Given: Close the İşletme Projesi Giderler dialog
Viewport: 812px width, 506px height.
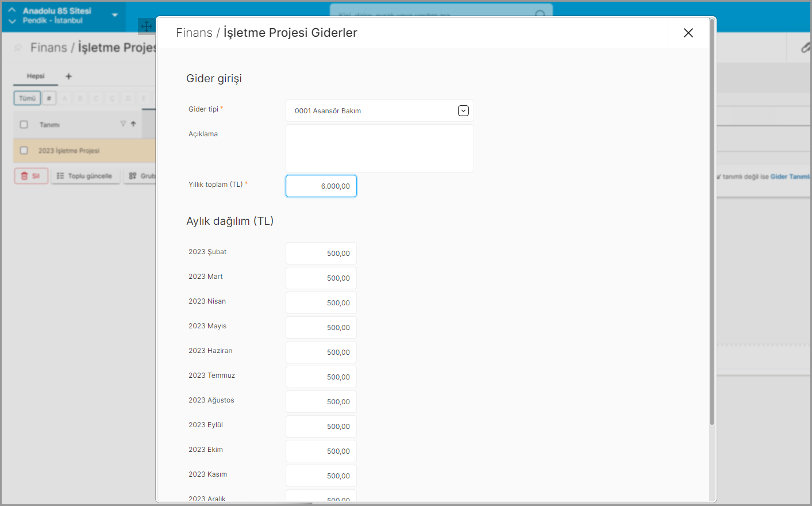Looking at the screenshot, I should coord(688,33).
